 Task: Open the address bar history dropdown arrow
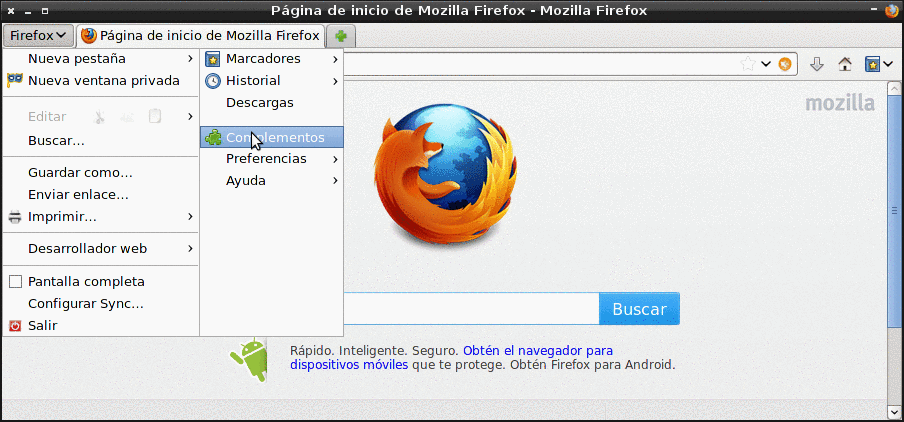pyautogui.click(x=766, y=64)
